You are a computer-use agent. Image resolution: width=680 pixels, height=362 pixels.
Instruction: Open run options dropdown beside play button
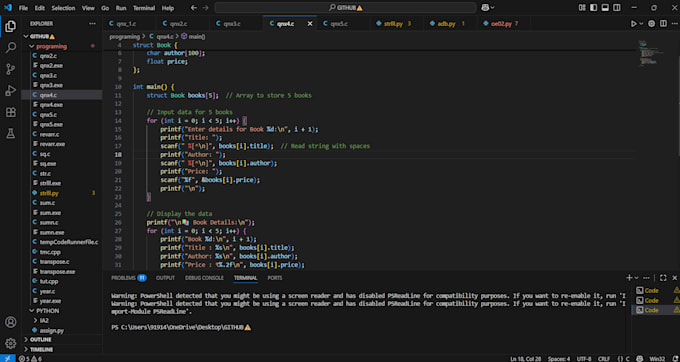point(641,24)
